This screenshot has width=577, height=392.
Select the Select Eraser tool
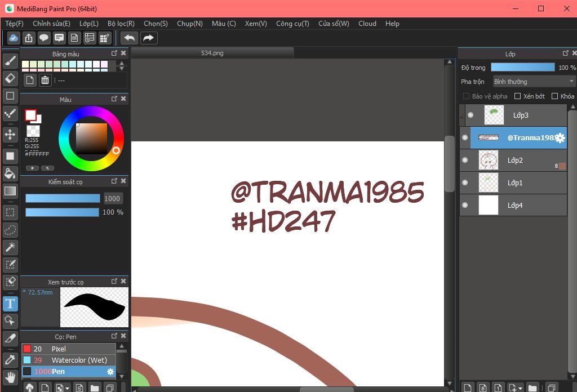click(10, 282)
